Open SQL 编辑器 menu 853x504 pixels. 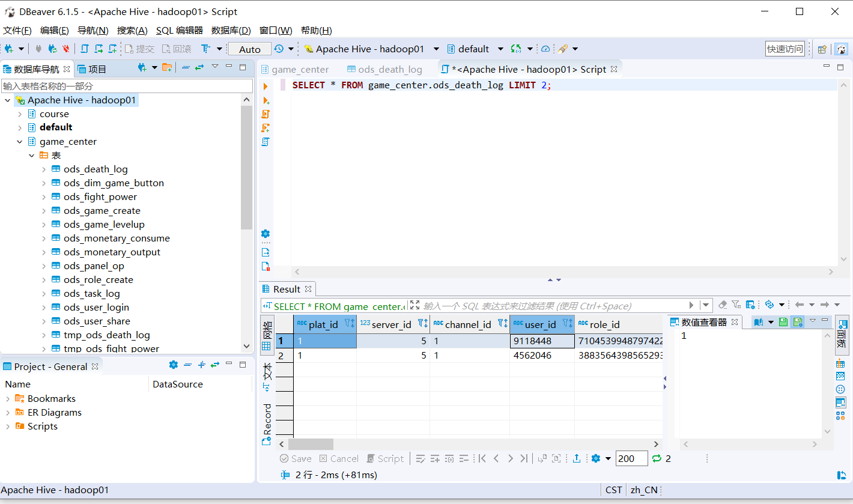179,31
